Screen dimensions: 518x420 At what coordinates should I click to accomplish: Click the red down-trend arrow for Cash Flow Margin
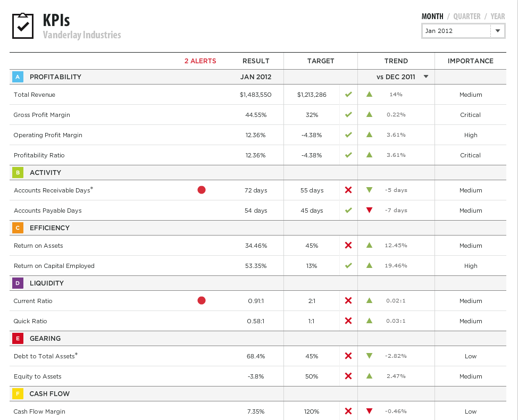coord(369,411)
